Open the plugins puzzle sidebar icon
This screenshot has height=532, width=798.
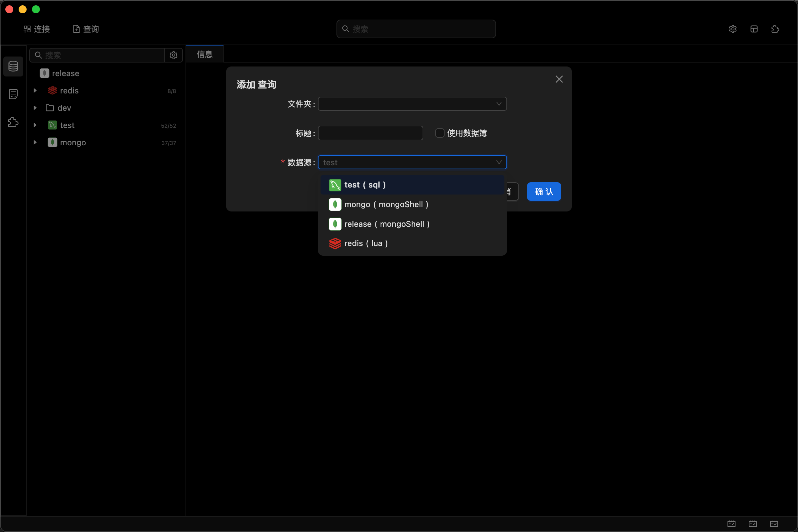[13, 122]
